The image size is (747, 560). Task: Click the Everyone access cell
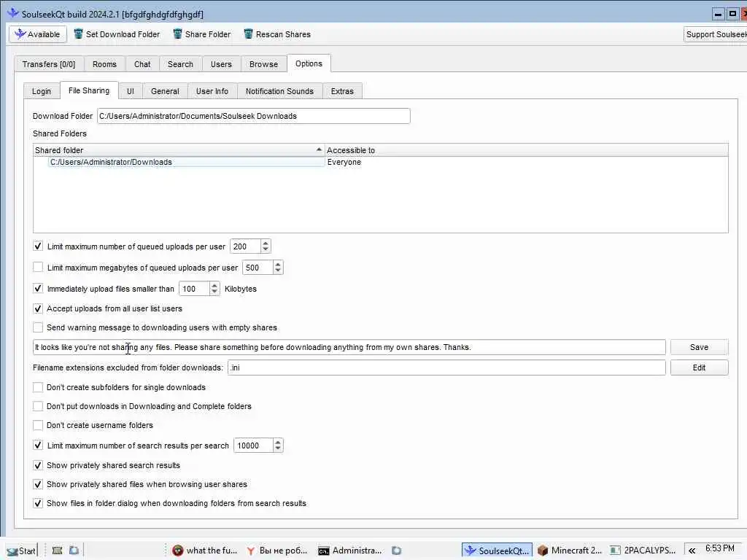(344, 163)
